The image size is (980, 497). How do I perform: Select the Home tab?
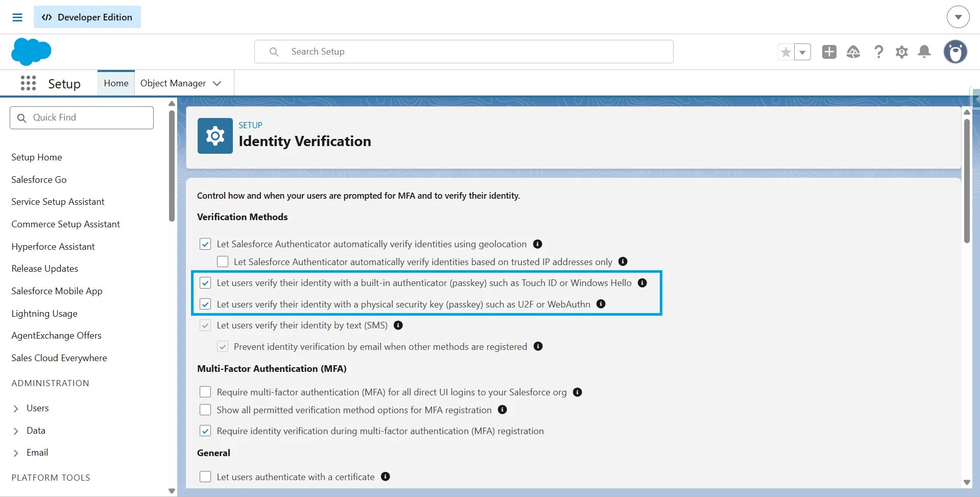coord(116,83)
